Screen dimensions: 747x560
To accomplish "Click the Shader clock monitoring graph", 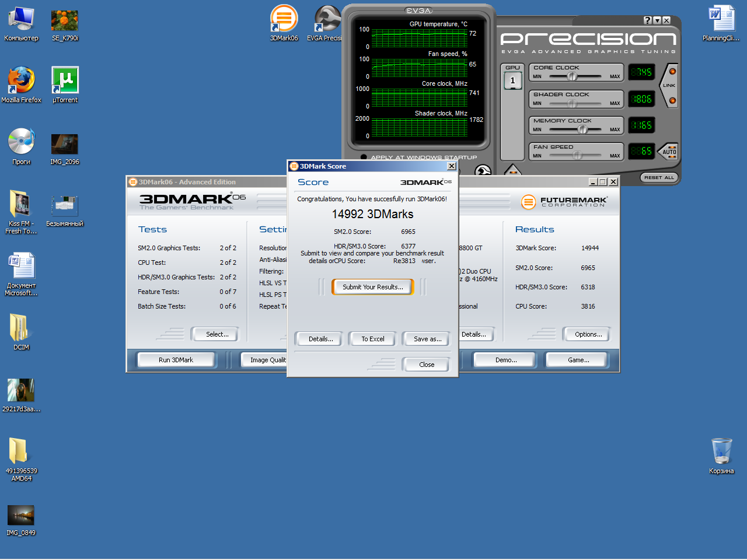I will tap(420, 127).
